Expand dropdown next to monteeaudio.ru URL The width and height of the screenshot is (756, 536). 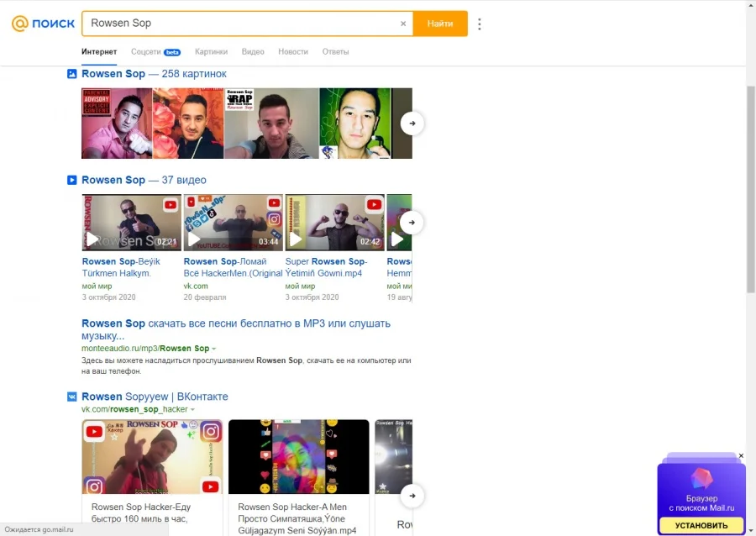click(x=214, y=349)
